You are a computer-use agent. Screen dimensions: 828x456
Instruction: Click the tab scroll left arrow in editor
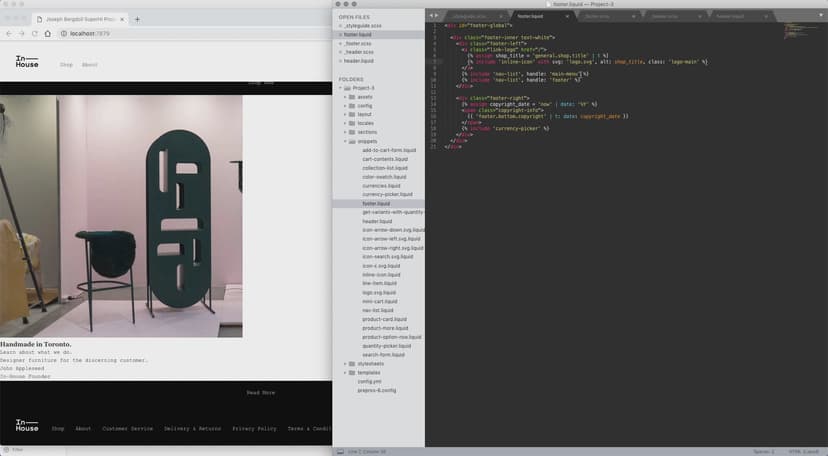pyautogui.click(x=431, y=16)
